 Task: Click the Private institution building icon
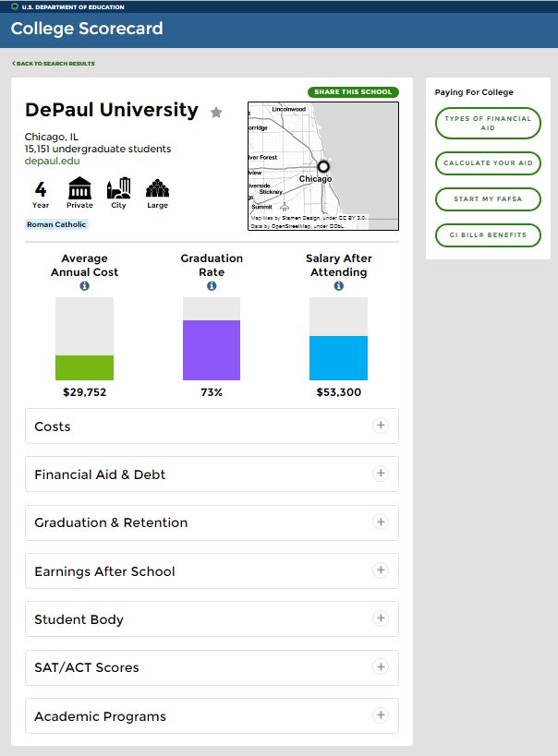[x=79, y=188]
